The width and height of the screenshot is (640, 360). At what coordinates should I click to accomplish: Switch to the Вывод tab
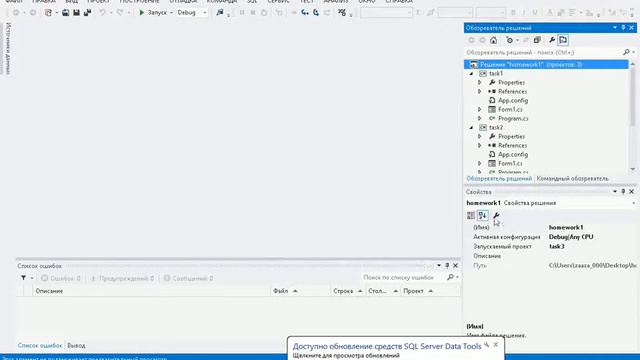click(x=76, y=346)
